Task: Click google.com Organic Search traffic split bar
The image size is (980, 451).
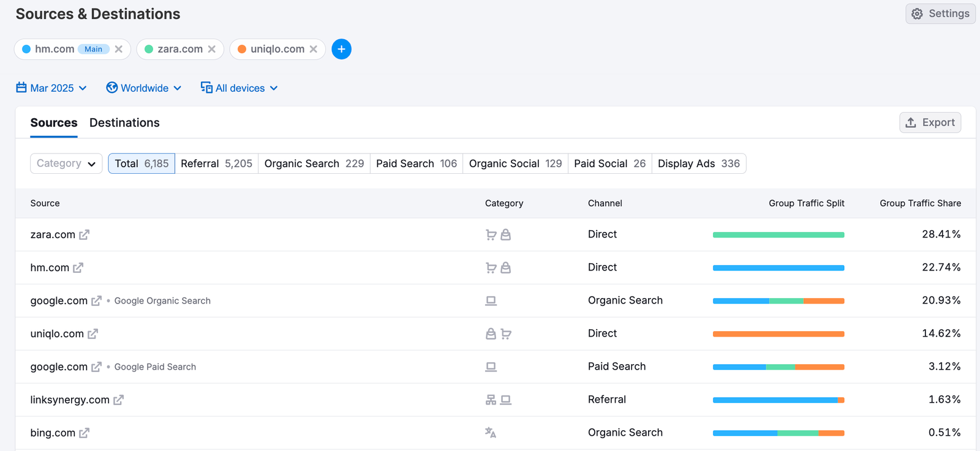Action: [778, 301]
